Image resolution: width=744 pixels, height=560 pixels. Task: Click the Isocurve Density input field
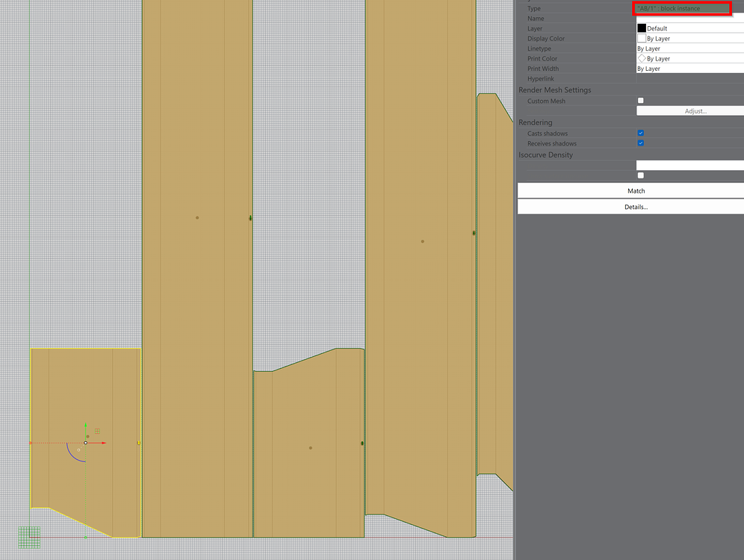[690, 165]
